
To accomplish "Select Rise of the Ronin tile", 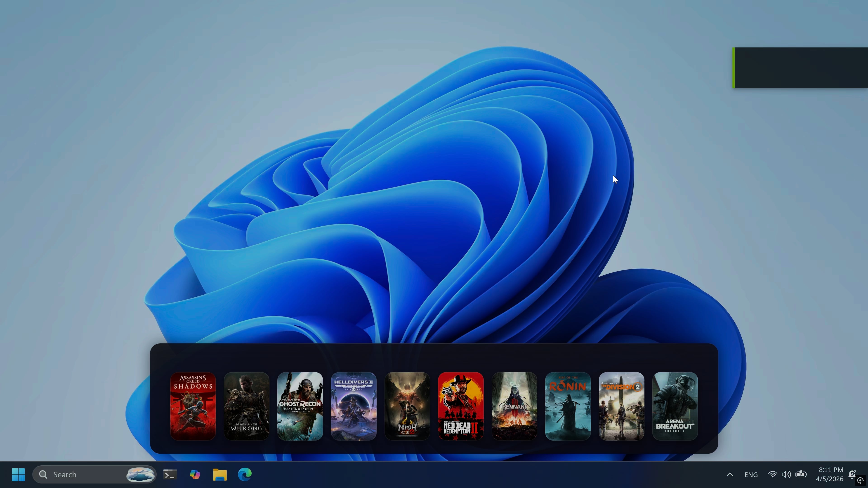I will pos(568,406).
